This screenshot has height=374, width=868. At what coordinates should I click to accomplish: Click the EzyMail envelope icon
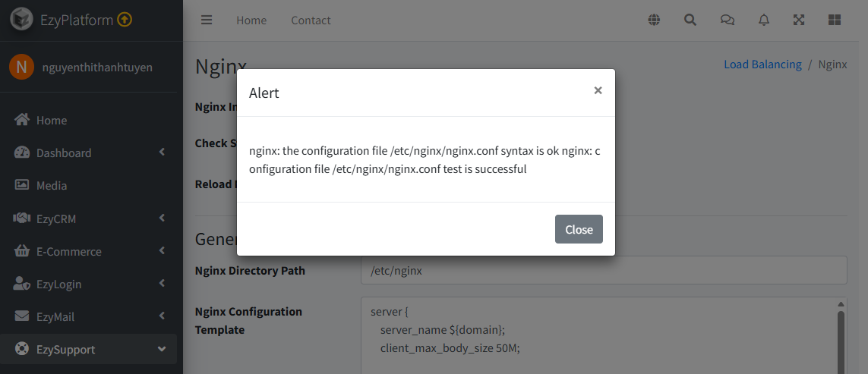pos(21,316)
